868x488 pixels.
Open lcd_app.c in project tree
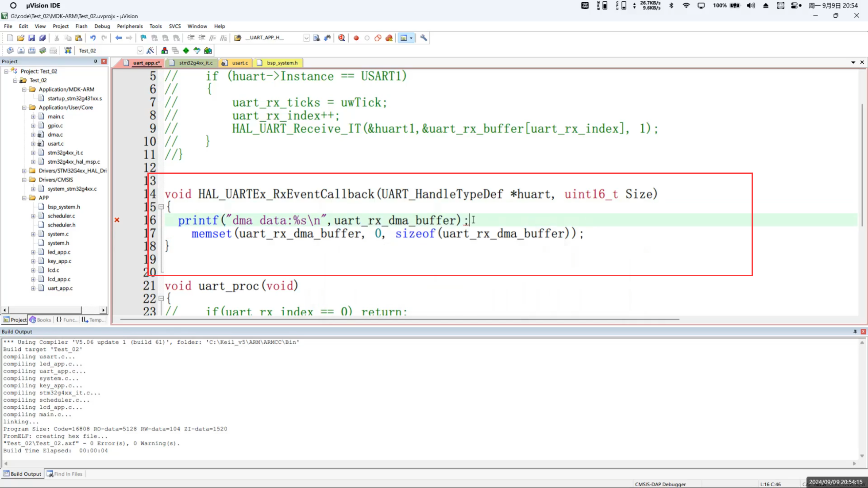59,279
